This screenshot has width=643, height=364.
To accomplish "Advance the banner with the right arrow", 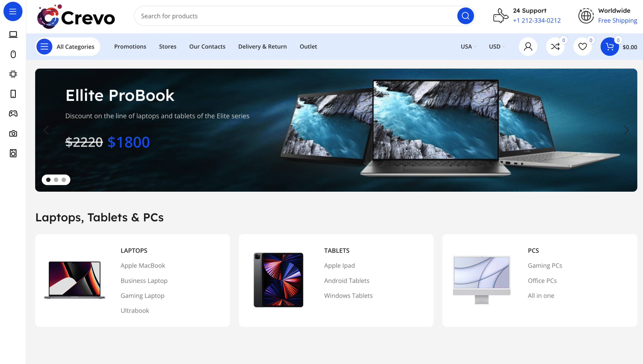I will click(626, 130).
